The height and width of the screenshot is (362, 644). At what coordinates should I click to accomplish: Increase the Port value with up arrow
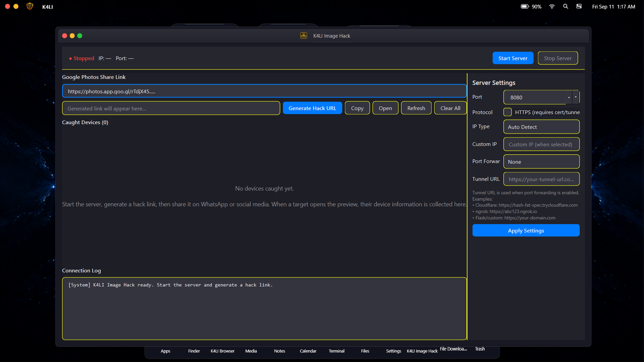(569, 97)
